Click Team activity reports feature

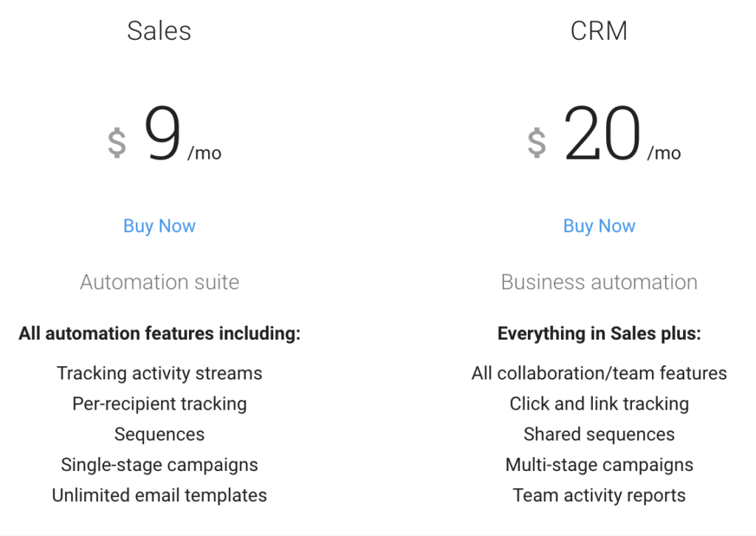599,495
